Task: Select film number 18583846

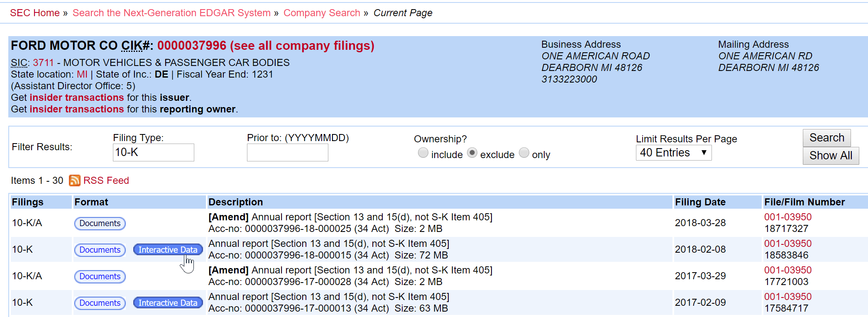Action: [786, 255]
